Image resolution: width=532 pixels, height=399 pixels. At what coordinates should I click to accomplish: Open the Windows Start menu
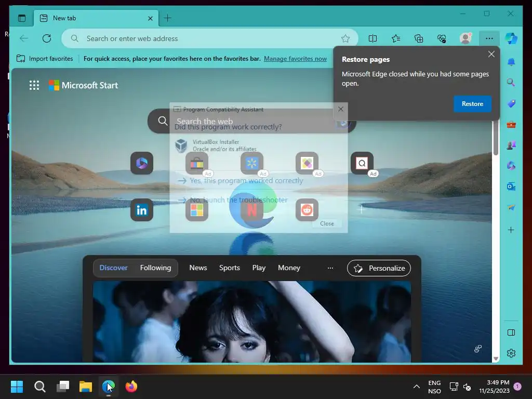(x=17, y=387)
